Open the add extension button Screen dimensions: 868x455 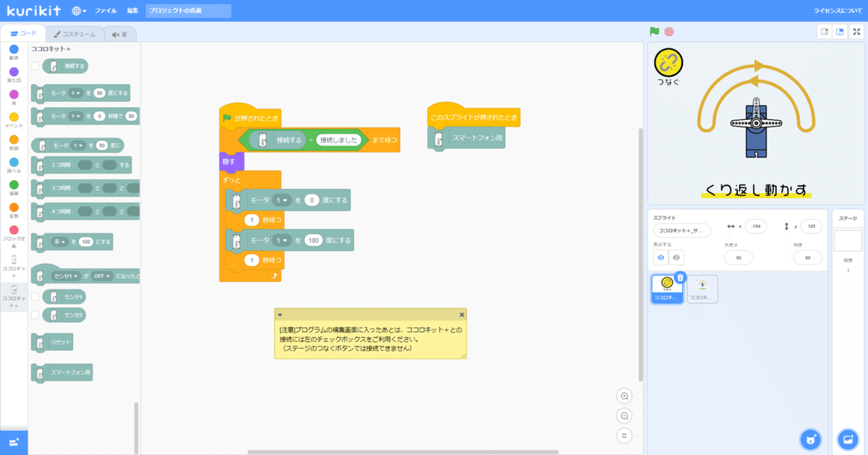(14, 442)
